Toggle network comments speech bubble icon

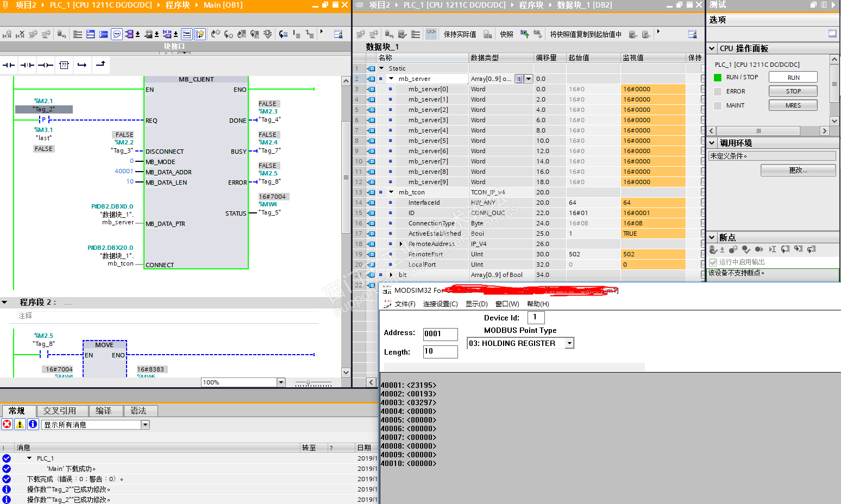coord(117,34)
